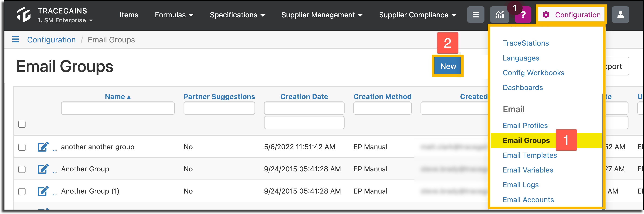
Task: Open the help question mark button
Action: 523,15
